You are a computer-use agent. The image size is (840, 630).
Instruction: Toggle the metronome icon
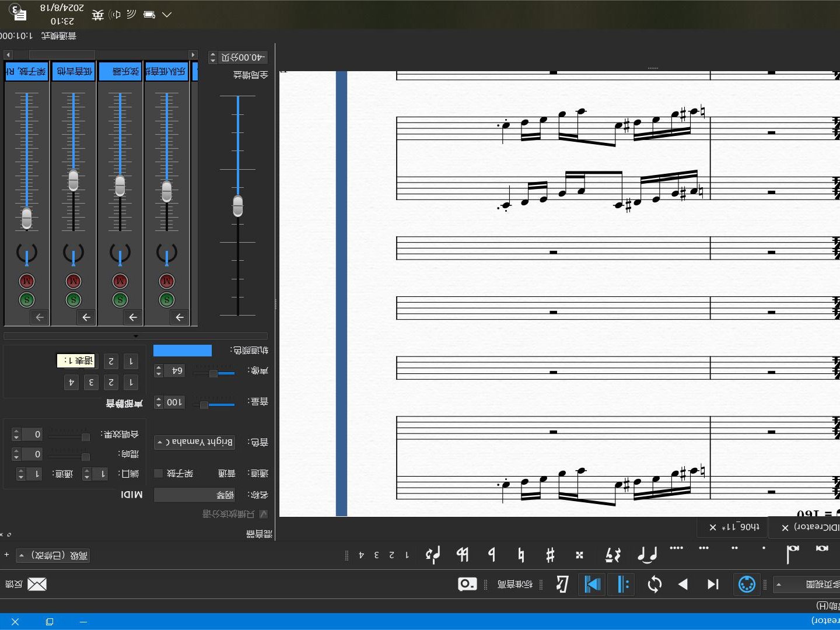point(562,584)
